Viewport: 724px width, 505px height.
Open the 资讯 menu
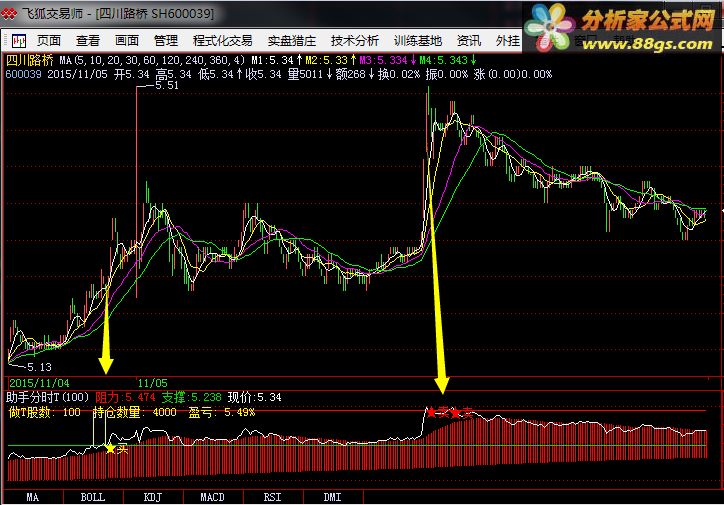click(x=469, y=41)
